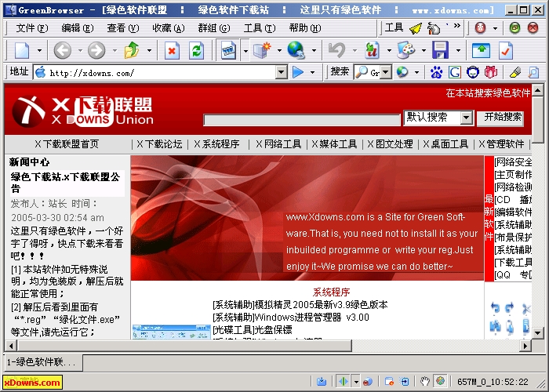549x392 pixels.
Task: Open the 编辑(E) menu
Action: 78,28
